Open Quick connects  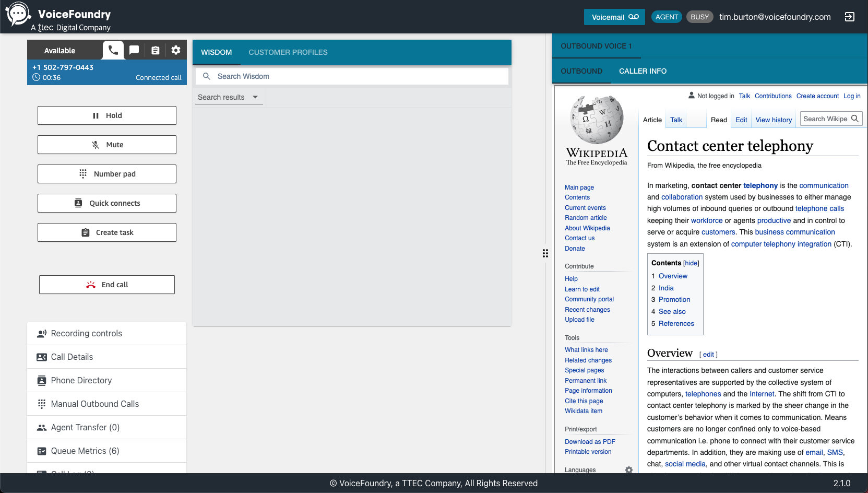tap(107, 203)
